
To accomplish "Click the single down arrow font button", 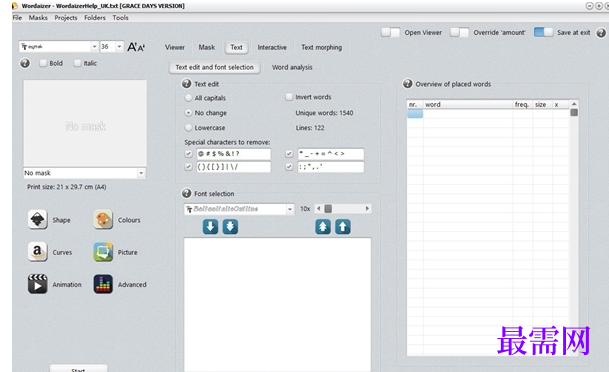I will (210, 226).
